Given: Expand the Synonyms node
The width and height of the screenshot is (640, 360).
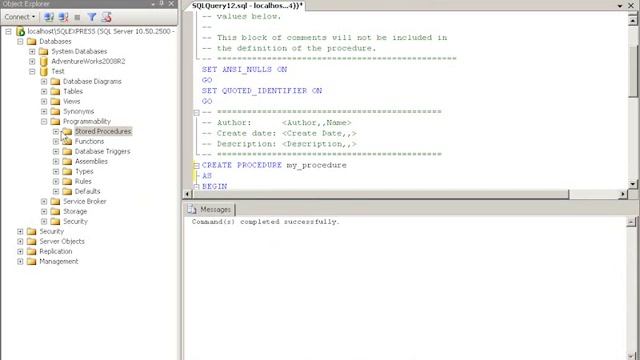Looking at the screenshot, I should [x=44, y=111].
